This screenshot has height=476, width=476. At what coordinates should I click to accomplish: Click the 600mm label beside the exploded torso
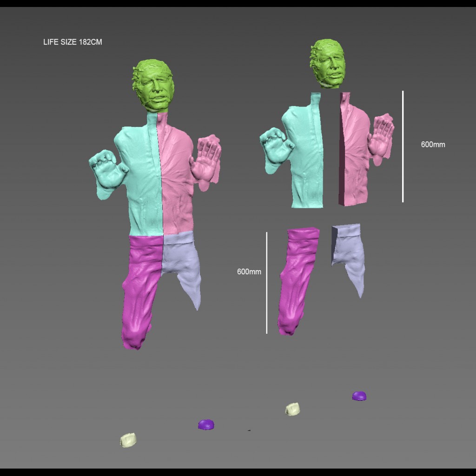(433, 145)
